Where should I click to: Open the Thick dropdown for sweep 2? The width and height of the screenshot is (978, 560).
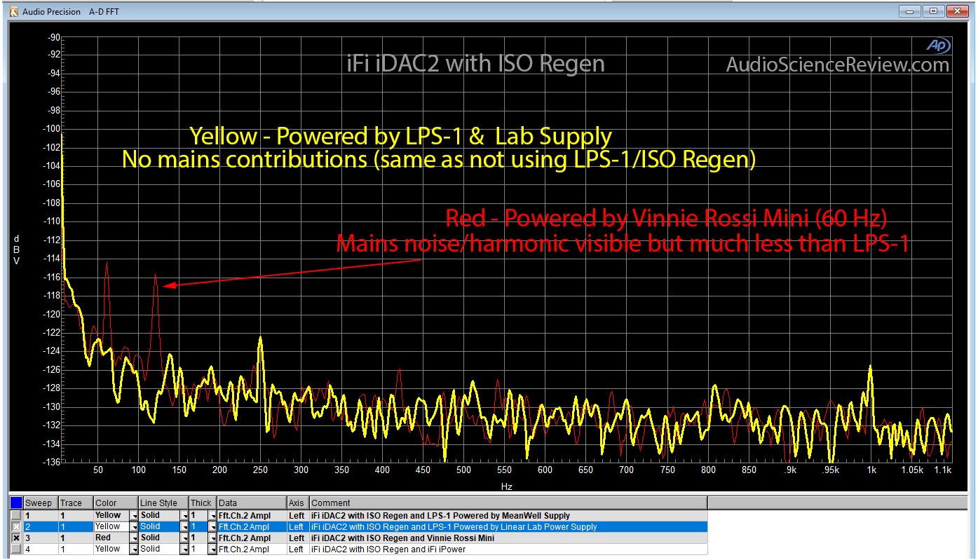pos(212,526)
